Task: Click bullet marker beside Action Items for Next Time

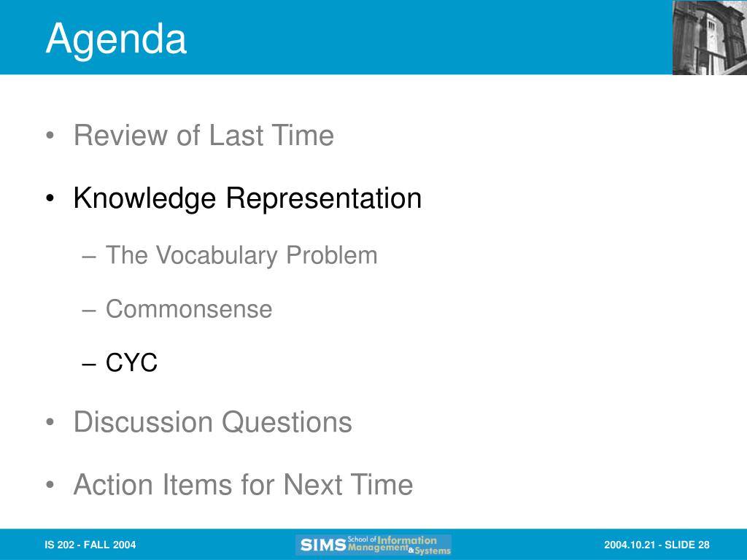Action: point(50,485)
